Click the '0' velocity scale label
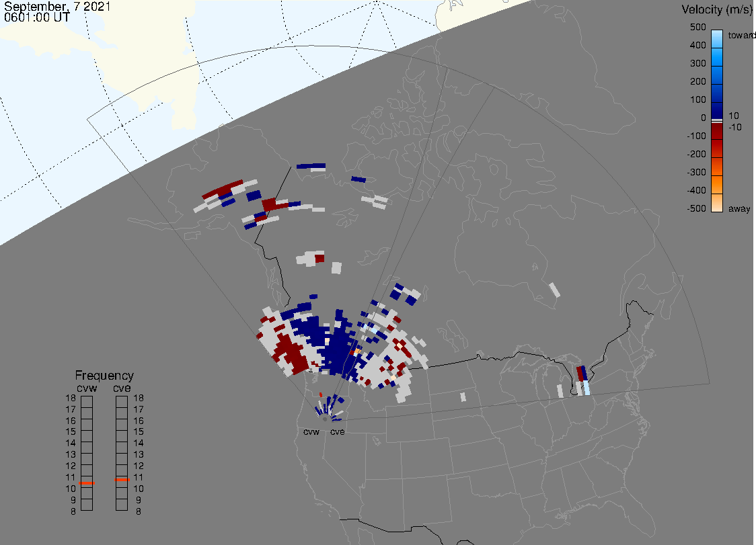Image resolution: width=756 pixels, height=545 pixels. (704, 118)
